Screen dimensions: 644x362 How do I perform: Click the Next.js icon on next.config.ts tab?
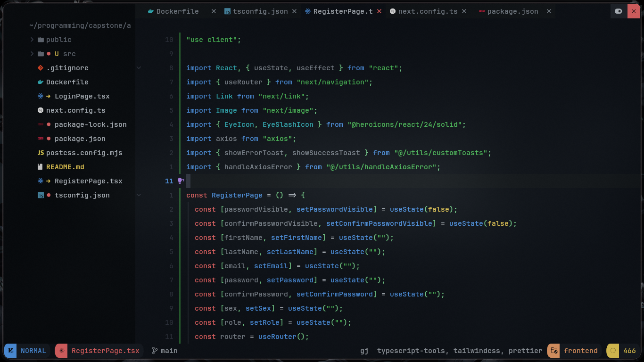click(x=393, y=11)
